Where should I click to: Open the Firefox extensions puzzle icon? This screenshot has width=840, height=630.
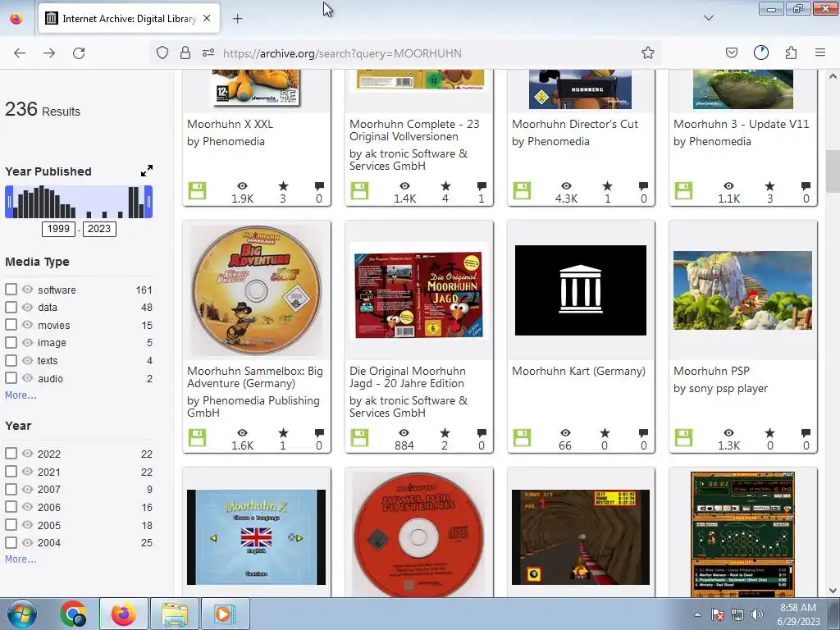[x=791, y=53]
